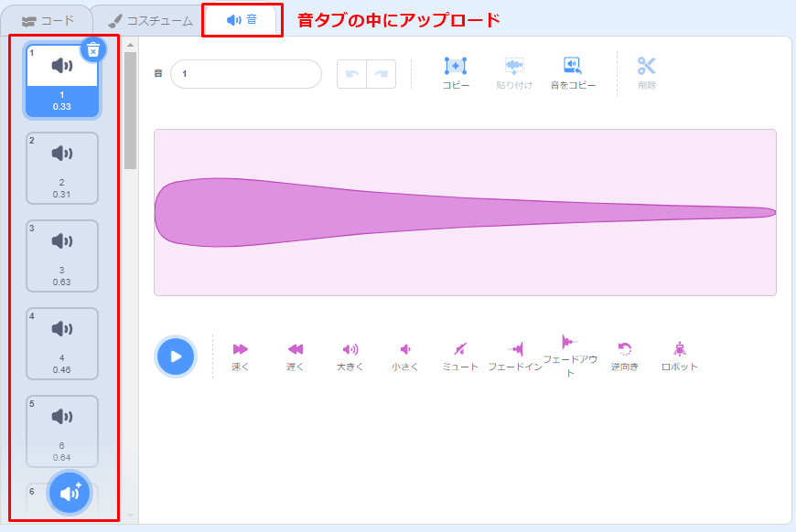Click the undo arrow button
Viewport: 796px width, 532px height.
(x=352, y=74)
